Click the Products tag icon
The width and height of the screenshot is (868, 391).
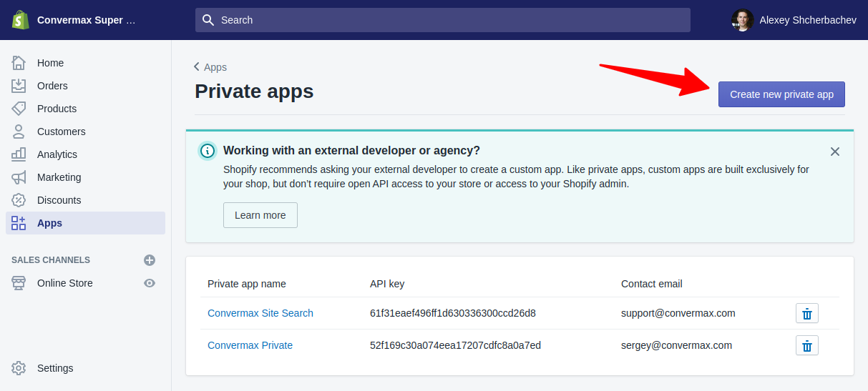pos(19,109)
